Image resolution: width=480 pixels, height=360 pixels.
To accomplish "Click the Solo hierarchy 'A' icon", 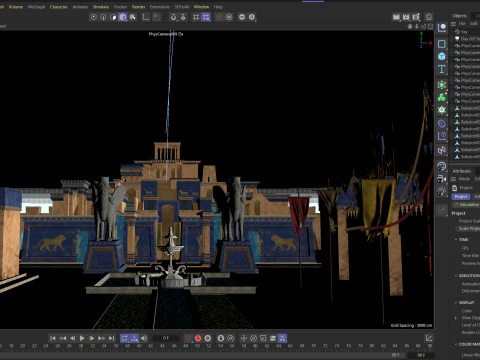I will pos(252,17).
